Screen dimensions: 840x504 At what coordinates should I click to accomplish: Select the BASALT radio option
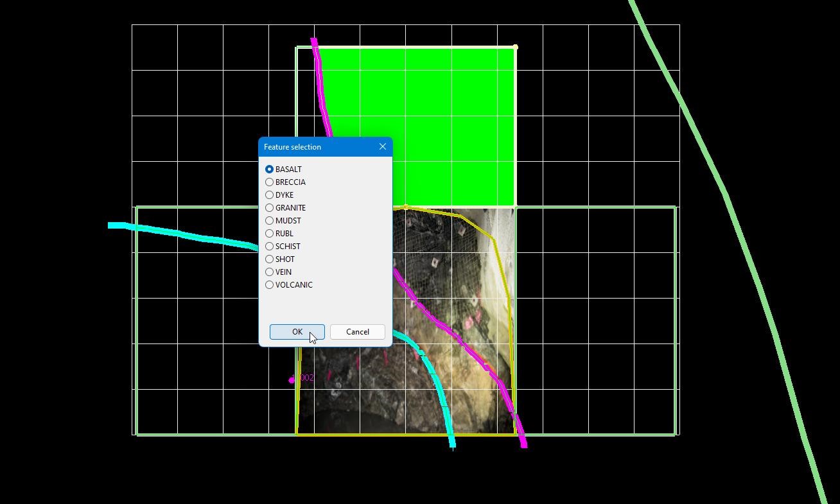(x=270, y=169)
